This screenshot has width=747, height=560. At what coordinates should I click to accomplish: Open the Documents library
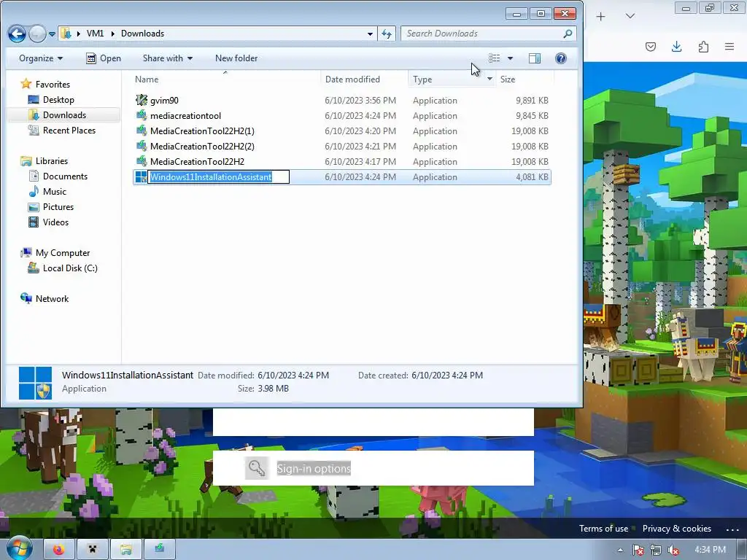[x=65, y=176]
